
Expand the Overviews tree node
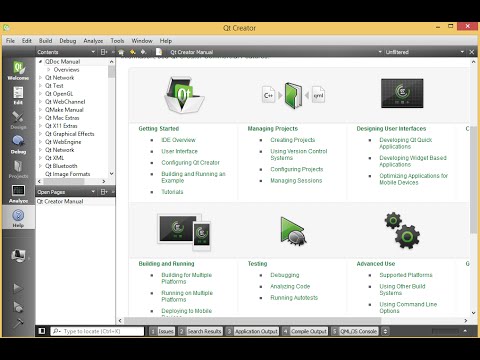click(49, 70)
